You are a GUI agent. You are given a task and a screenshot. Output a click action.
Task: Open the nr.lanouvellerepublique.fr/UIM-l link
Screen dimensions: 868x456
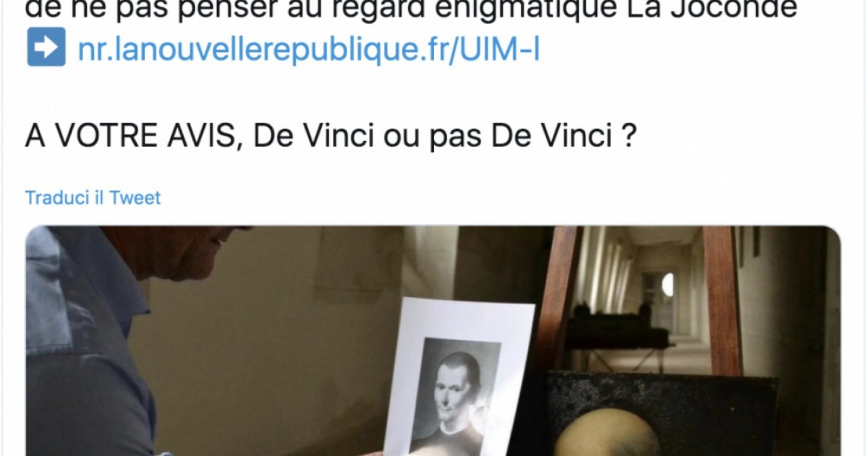(x=309, y=48)
